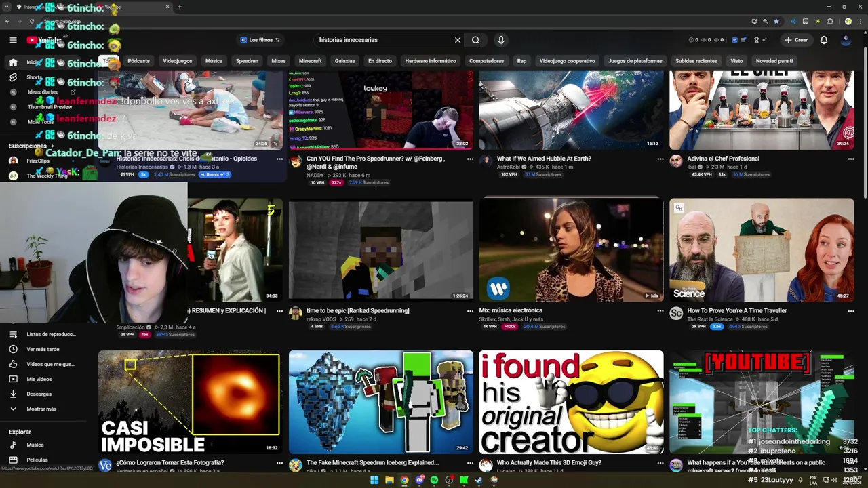Select the Computadoras filter chip
The width and height of the screenshot is (868, 488).
486,61
